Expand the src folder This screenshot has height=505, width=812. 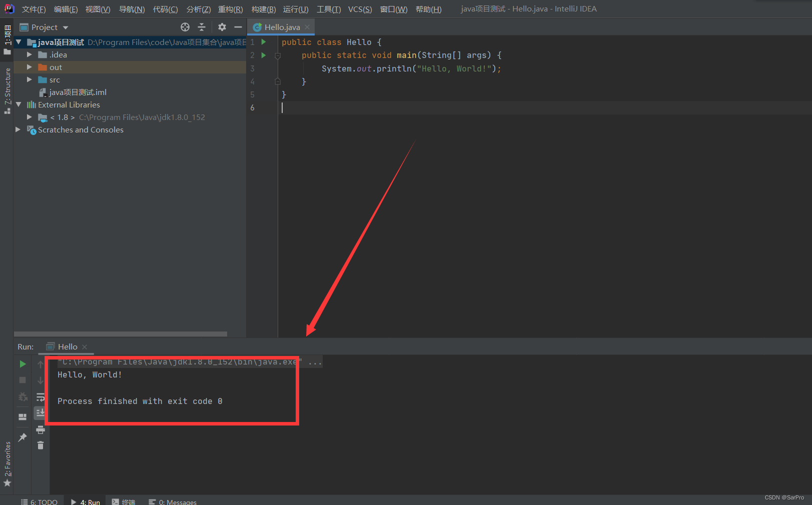click(30, 79)
